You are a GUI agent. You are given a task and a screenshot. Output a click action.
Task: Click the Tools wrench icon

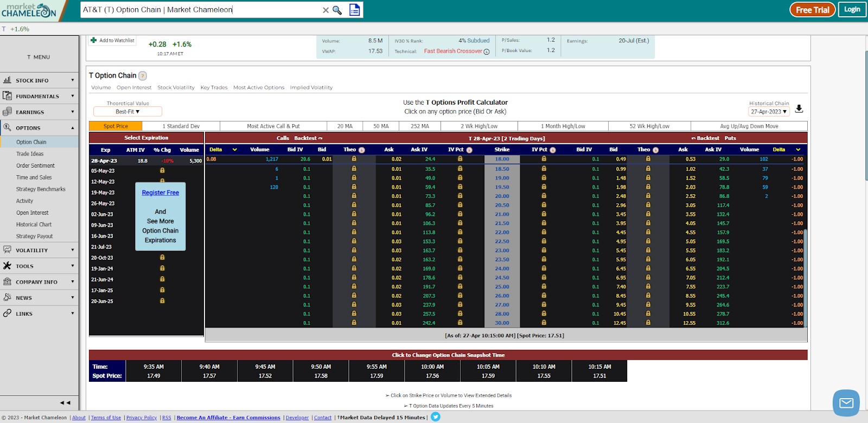click(7, 266)
